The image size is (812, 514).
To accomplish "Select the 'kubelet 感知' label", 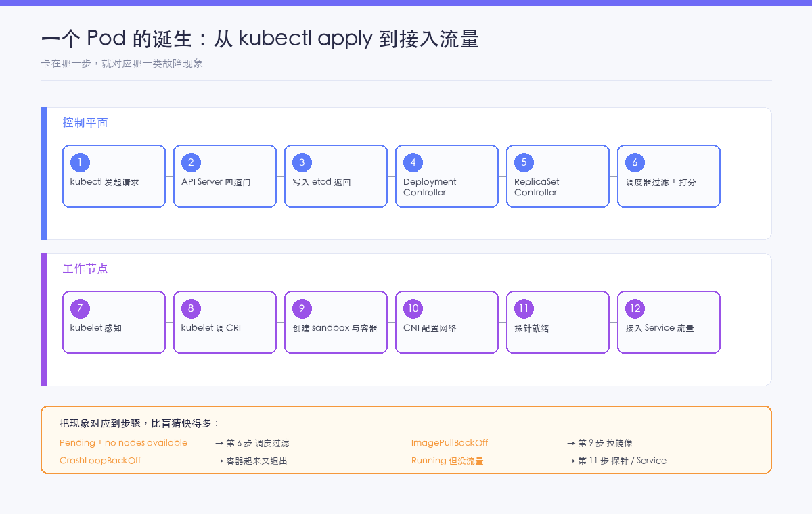I will tap(96, 328).
